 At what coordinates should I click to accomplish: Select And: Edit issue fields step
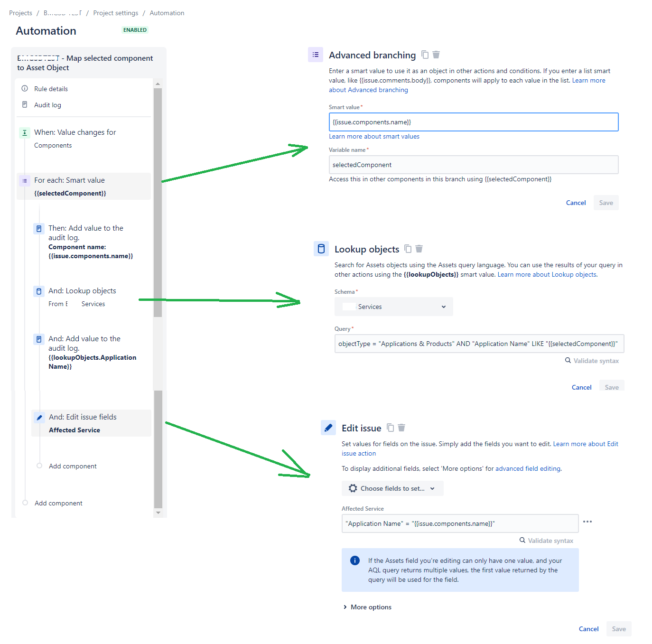click(91, 423)
